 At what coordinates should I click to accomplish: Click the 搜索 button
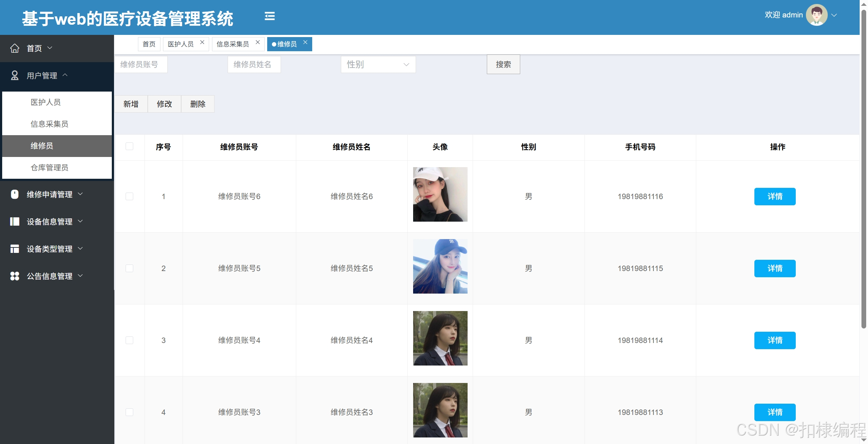click(504, 64)
